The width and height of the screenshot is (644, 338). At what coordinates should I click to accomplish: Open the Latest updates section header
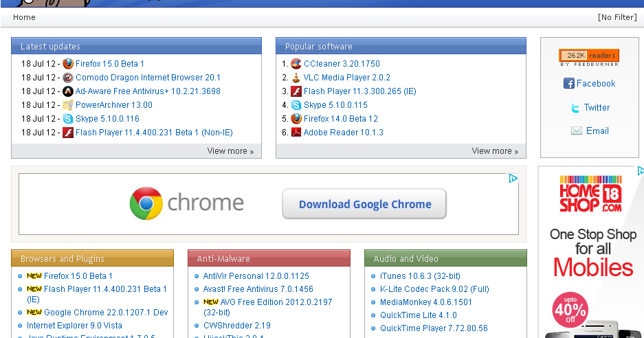click(x=136, y=46)
